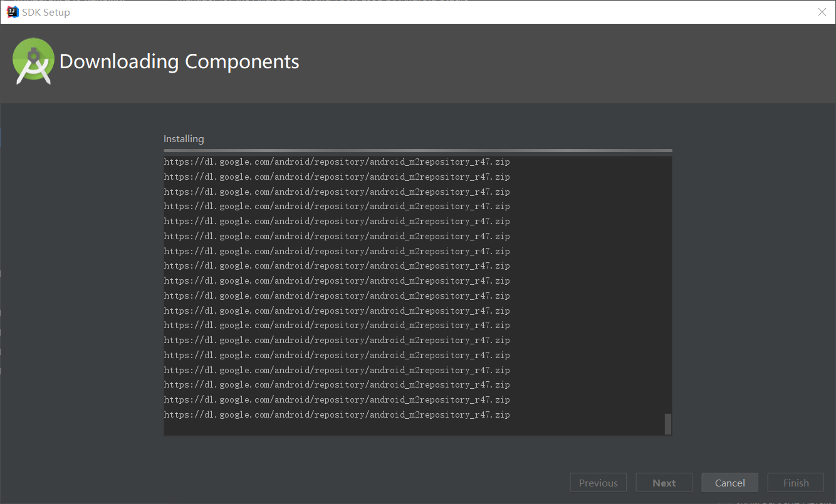
Task: Click the Next button
Action: point(664,483)
